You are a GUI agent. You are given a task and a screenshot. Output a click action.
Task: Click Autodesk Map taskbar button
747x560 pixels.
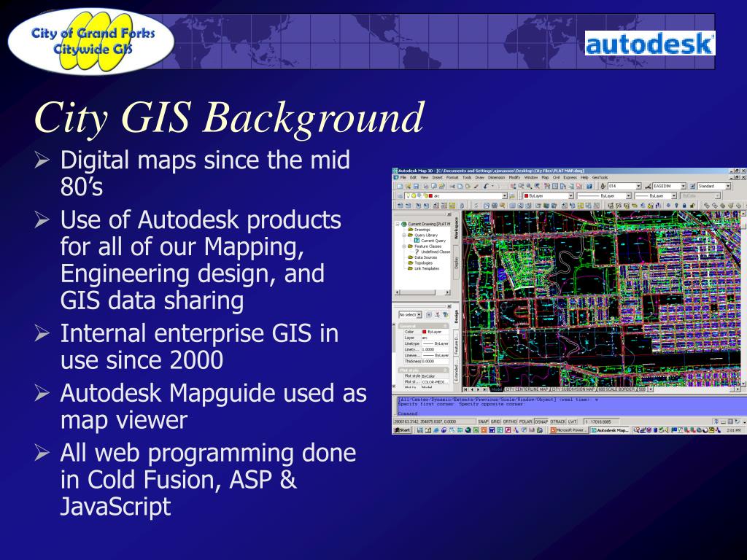tap(610, 430)
